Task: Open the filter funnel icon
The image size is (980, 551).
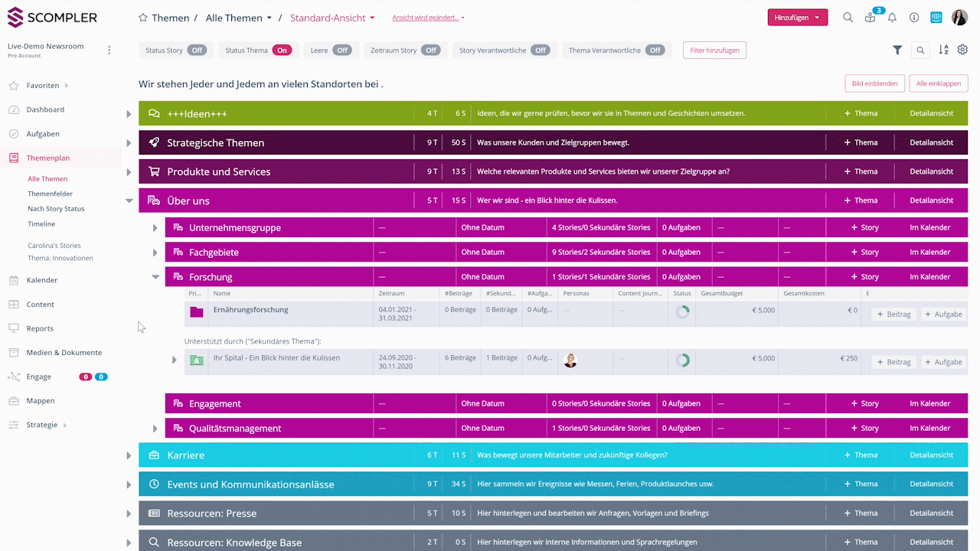Action: tap(897, 50)
